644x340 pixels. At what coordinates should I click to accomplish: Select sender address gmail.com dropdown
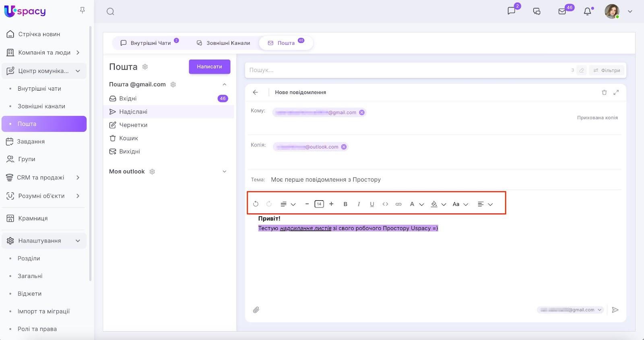pyautogui.click(x=570, y=310)
